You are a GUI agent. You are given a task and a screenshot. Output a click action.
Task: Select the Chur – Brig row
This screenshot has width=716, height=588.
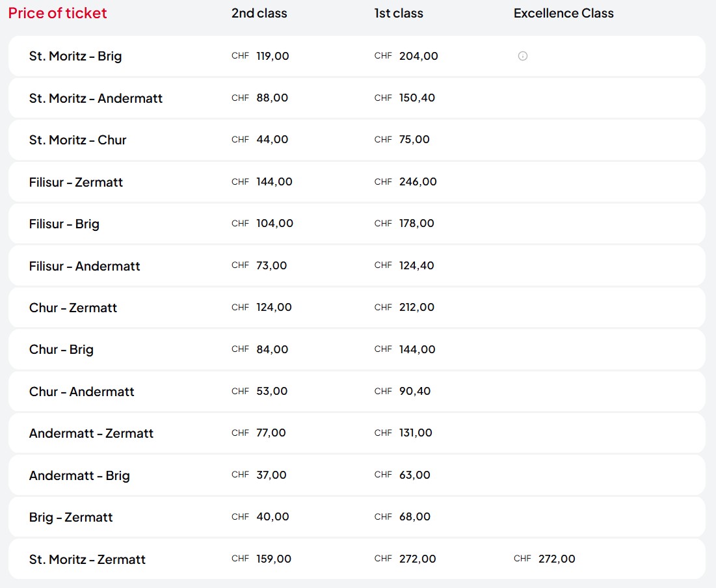356,349
